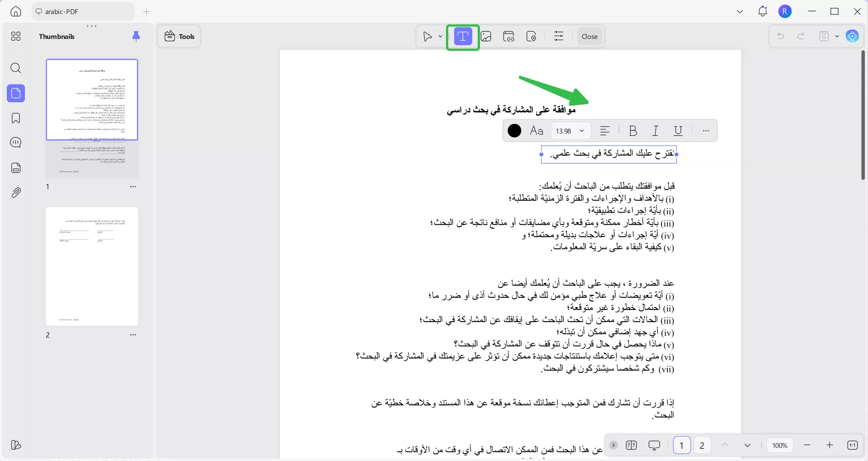Open the text color swatch
Viewport: 868px width, 461px height.
coord(513,131)
